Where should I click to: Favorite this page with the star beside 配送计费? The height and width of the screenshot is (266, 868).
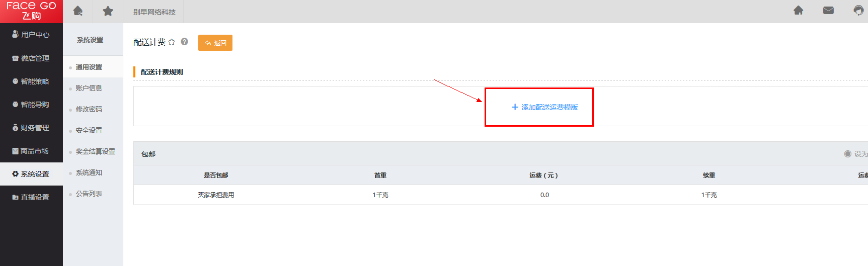[172, 42]
